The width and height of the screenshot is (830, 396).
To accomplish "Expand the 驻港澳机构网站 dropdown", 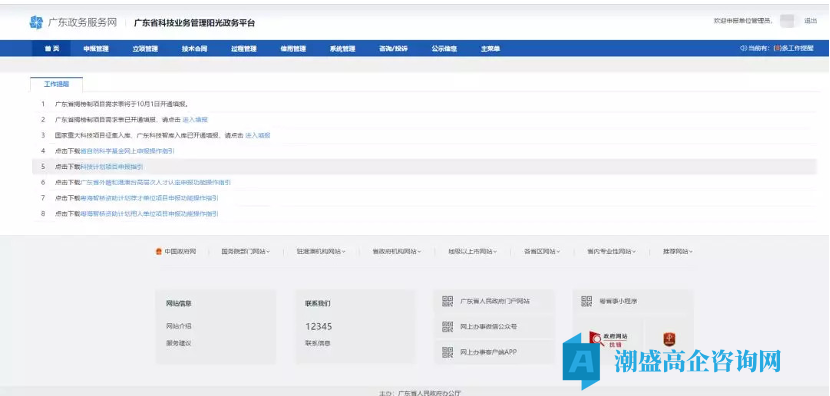I will 321,251.
